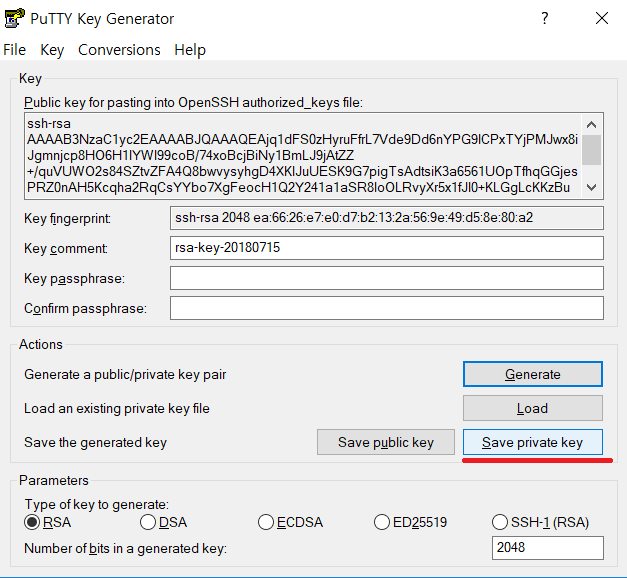
Task: Click the Key passphrase input field
Action: coord(387,278)
